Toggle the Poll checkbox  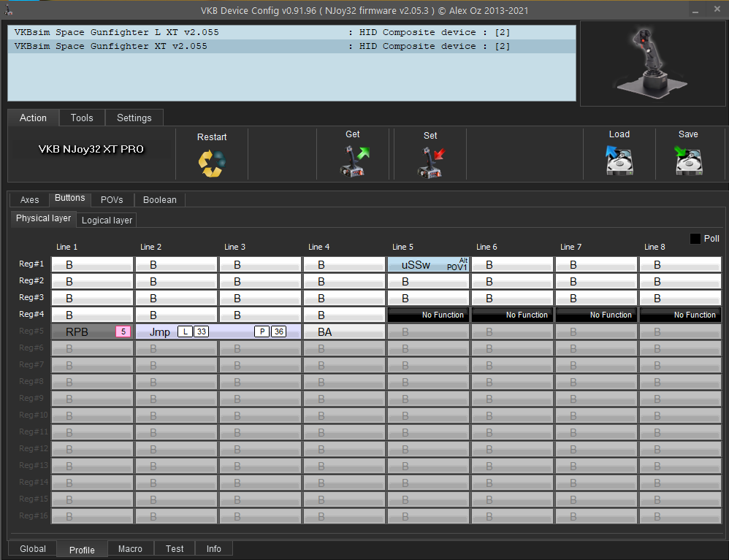695,239
